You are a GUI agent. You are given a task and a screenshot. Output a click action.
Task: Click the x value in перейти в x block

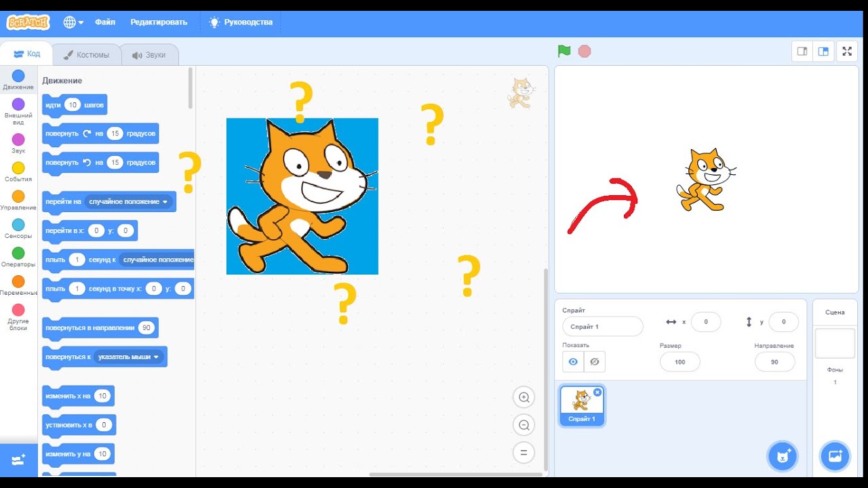coord(96,230)
